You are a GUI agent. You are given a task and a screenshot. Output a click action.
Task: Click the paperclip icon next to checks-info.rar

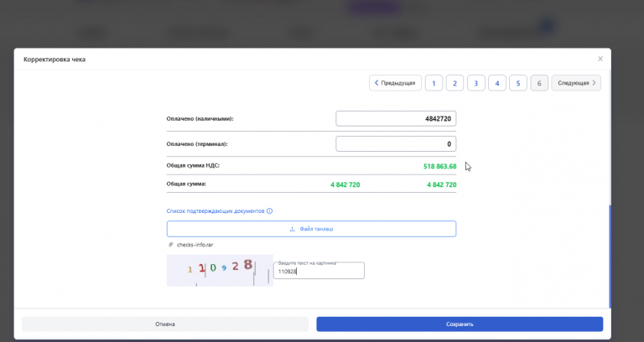tap(170, 245)
